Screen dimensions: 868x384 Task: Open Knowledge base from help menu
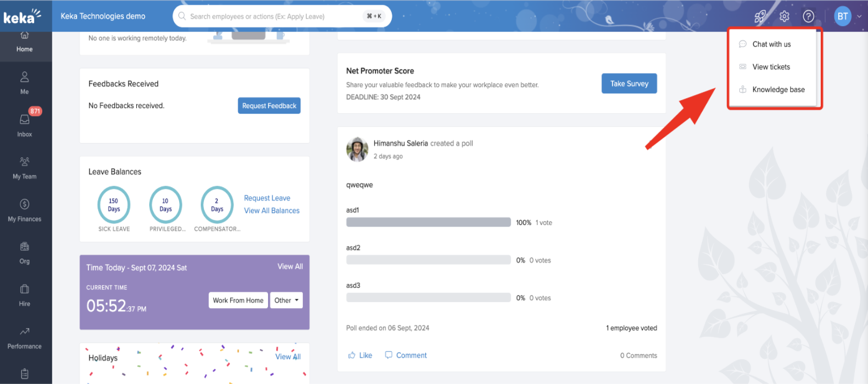click(x=778, y=89)
